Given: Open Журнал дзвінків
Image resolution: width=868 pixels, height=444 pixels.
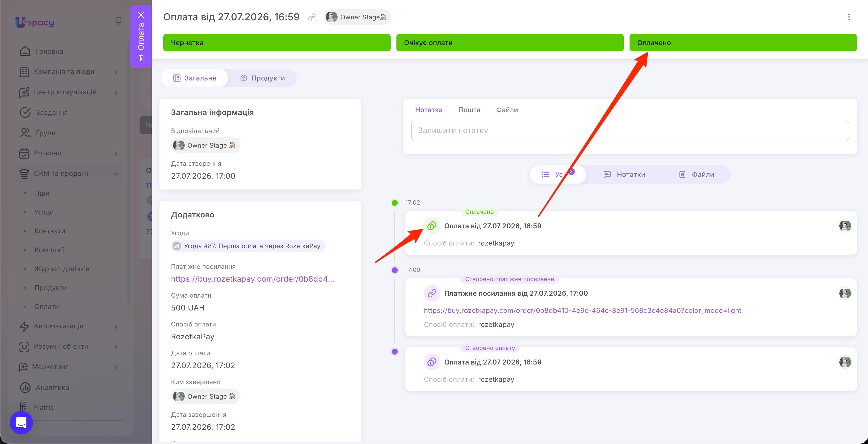Looking at the screenshot, I should coord(62,269).
